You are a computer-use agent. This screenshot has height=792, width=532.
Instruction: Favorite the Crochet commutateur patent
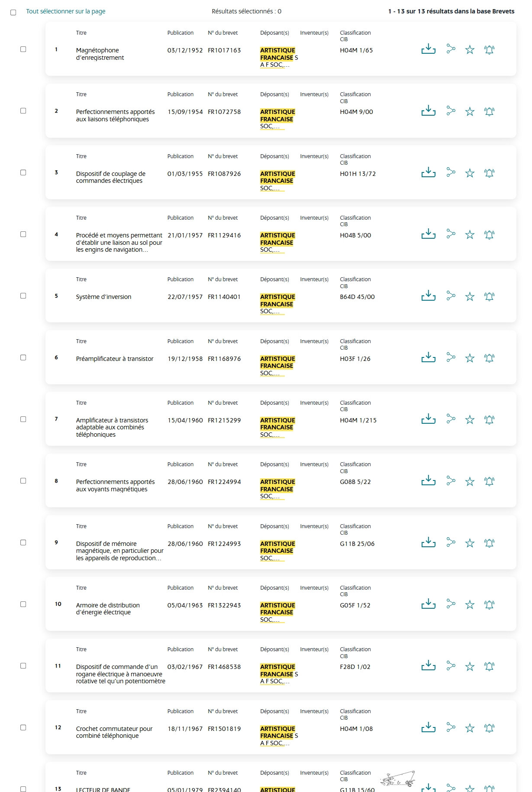[x=470, y=728]
